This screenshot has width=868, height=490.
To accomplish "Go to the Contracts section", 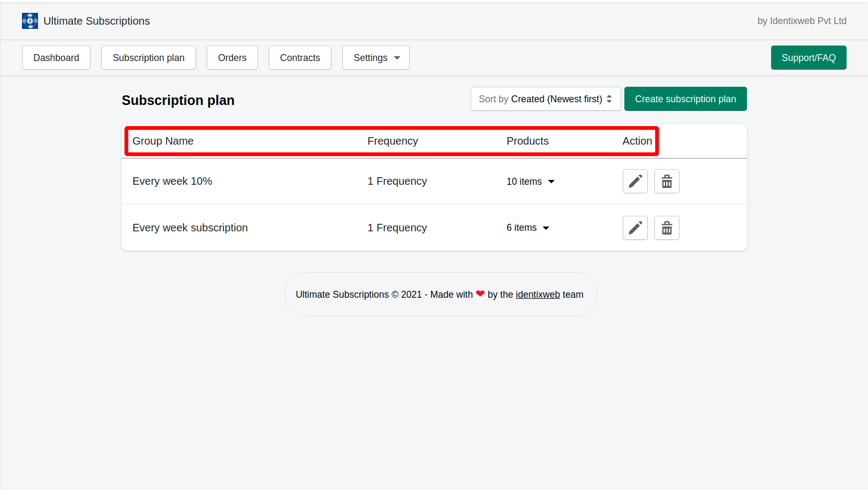I will point(300,57).
